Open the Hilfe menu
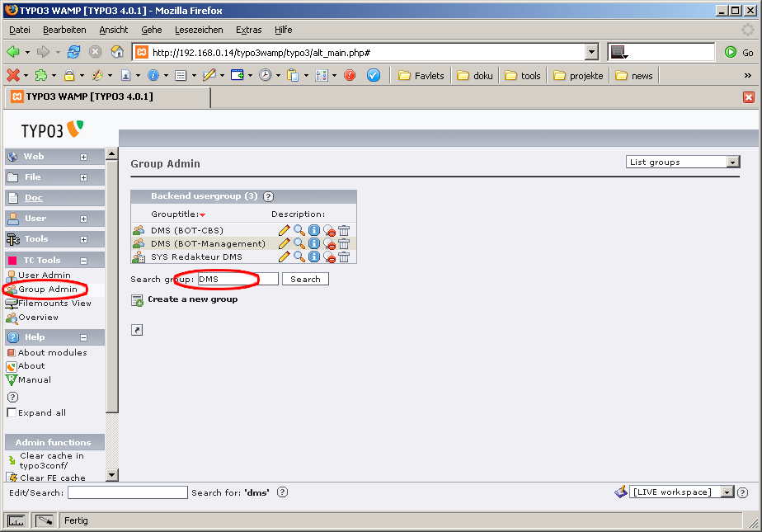 [284, 31]
